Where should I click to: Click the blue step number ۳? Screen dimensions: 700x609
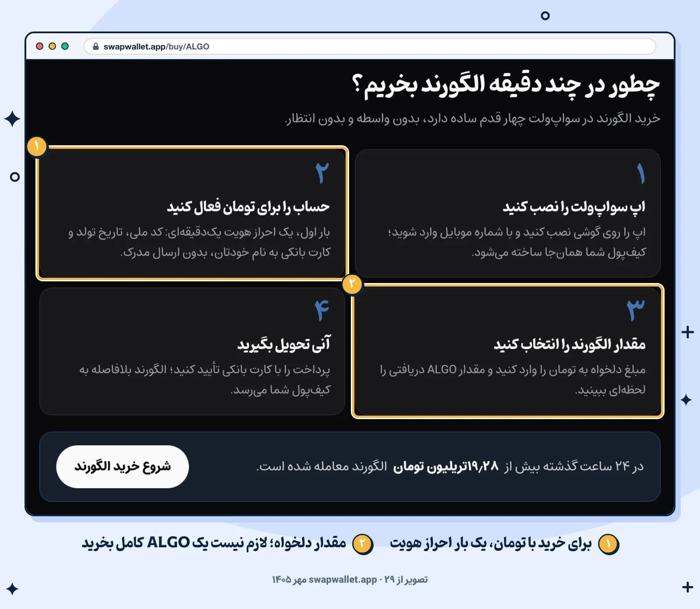pos(636,310)
